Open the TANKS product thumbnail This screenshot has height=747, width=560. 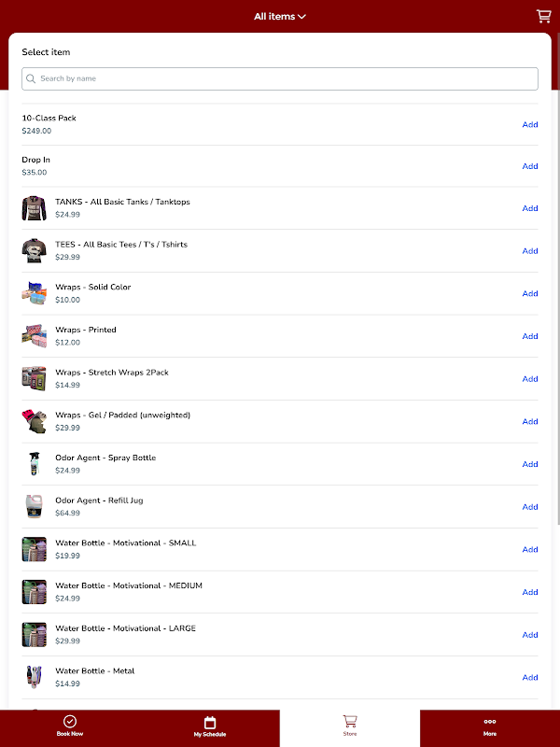tap(35, 208)
